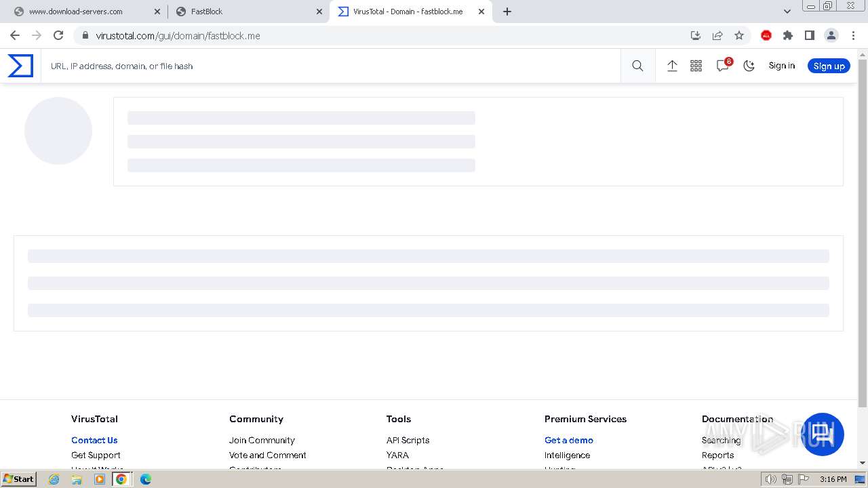Close the VirusTotal tab
This screenshot has height=488, width=868.
(481, 12)
